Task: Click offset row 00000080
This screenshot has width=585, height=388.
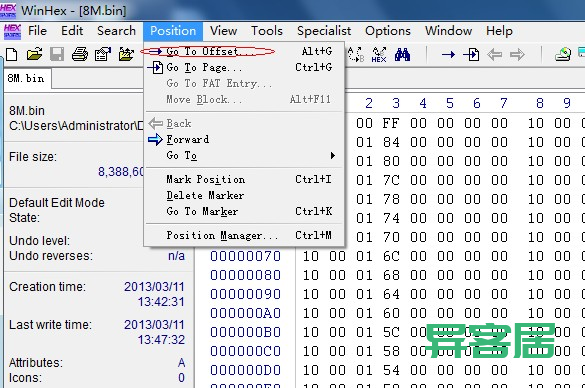Action: coord(245,275)
